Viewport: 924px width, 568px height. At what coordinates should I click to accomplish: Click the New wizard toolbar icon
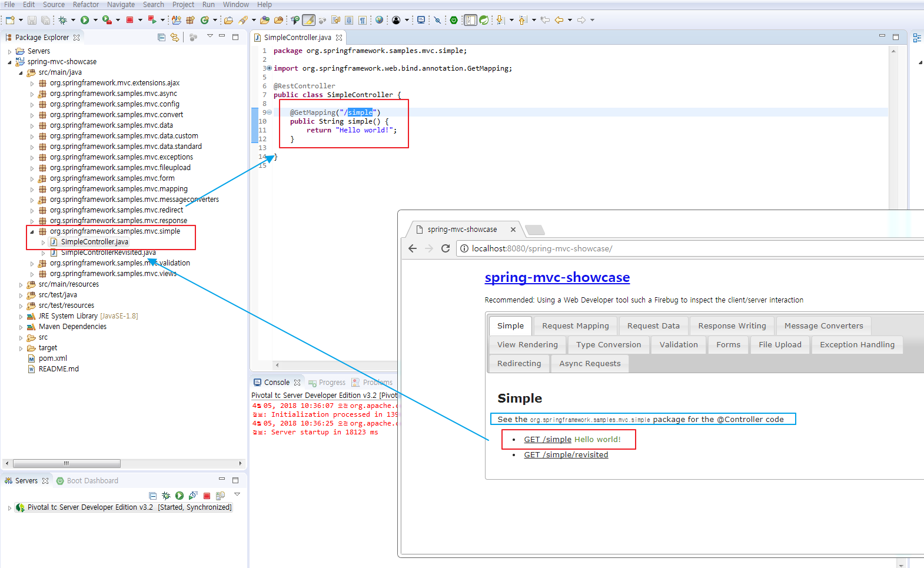[10, 20]
